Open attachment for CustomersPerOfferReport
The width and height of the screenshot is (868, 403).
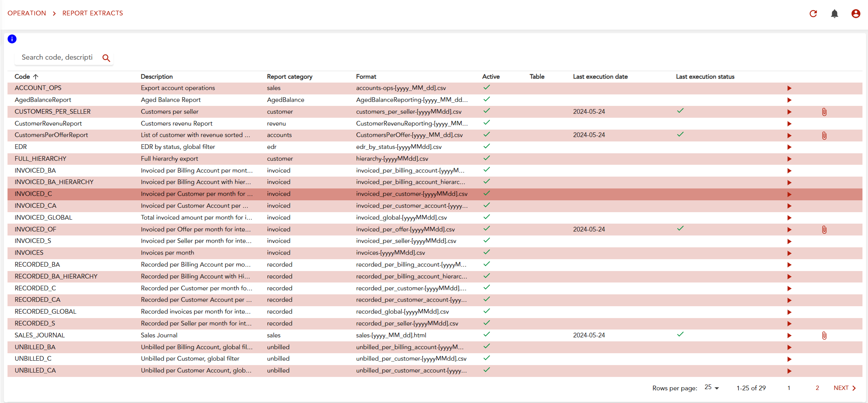coord(824,136)
